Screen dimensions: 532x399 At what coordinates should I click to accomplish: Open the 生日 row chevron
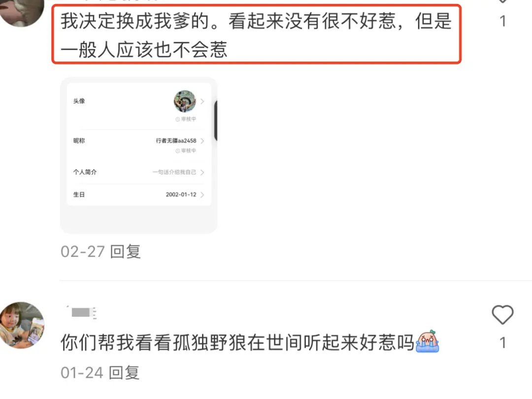pos(202,195)
